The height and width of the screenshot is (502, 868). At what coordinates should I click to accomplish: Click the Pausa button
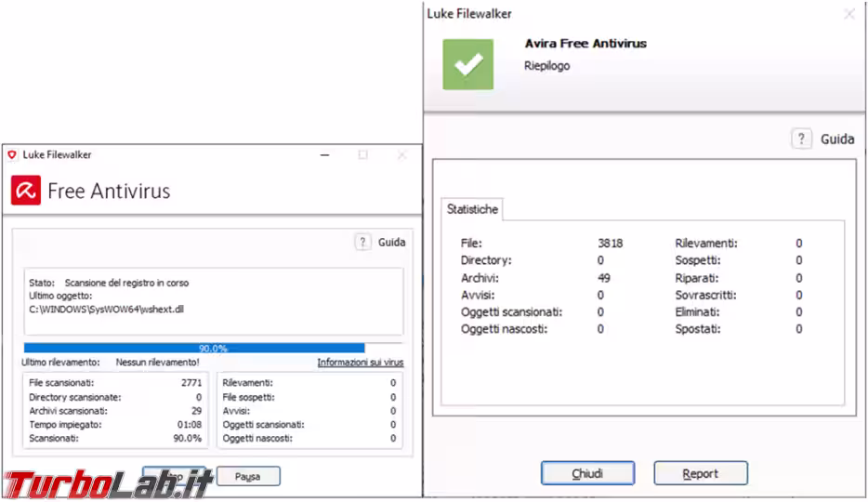point(248,476)
